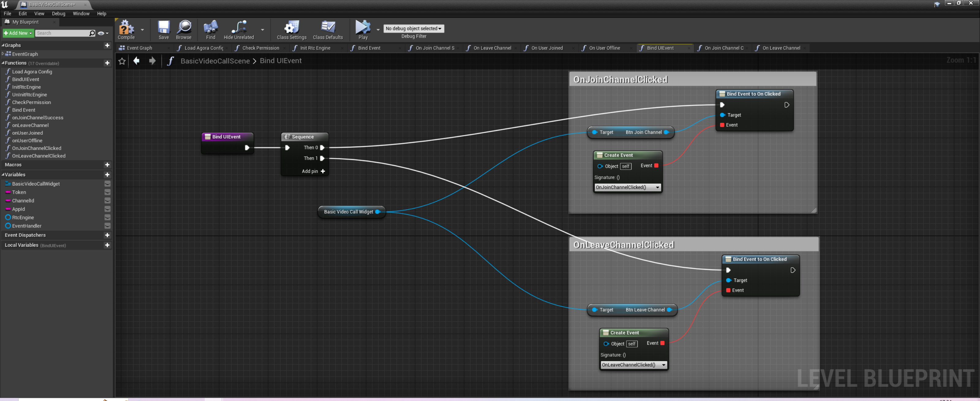
Task: Expand the EventGraph tree item
Action: 3,54
